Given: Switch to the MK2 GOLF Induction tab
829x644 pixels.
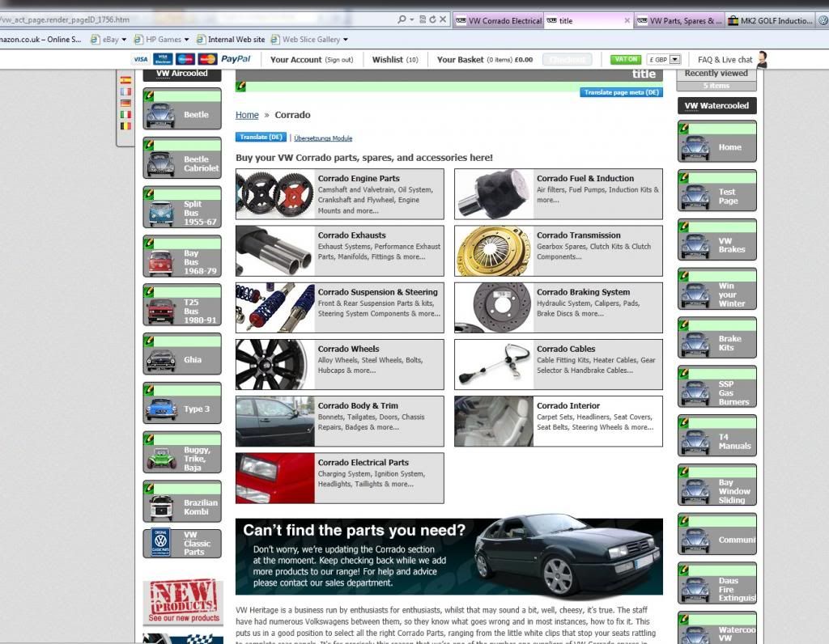Looking at the screenshot, I should pyautogui.click(x=769, y=21).
